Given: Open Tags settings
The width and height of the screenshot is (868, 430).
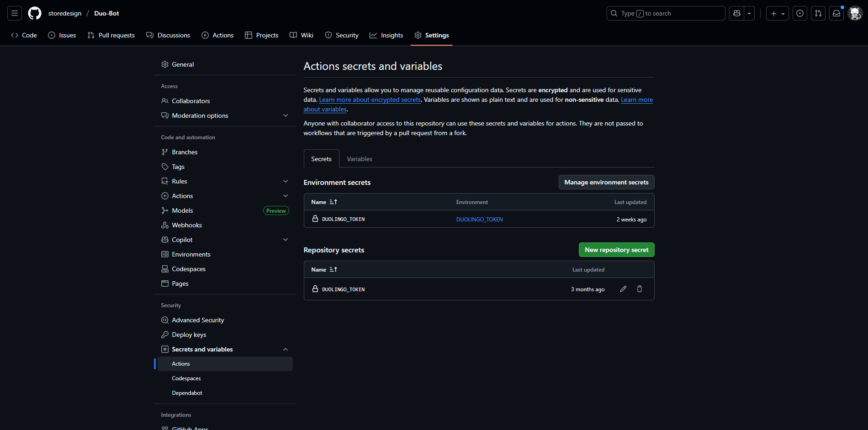Looking at the screenshot, I should (x=225, y=167).
